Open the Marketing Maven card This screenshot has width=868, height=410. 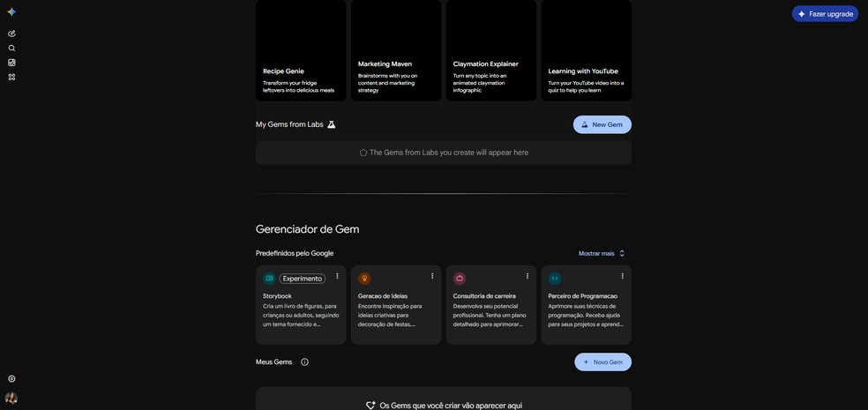[x=396, y=50]
